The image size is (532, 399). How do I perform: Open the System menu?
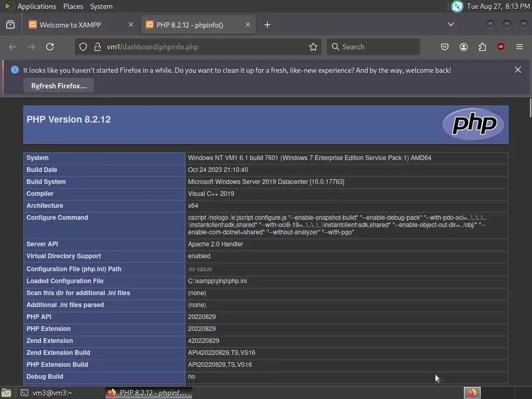[x=101, y=6]
